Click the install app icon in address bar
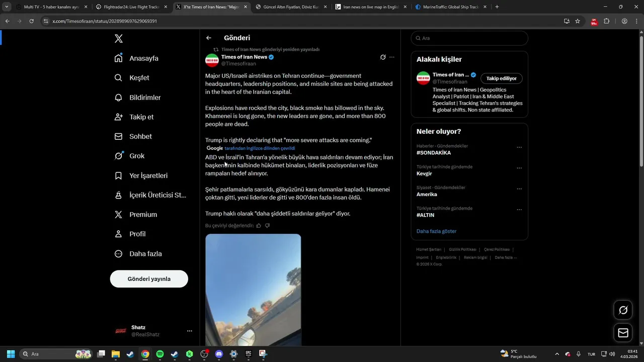 point(567,21)
